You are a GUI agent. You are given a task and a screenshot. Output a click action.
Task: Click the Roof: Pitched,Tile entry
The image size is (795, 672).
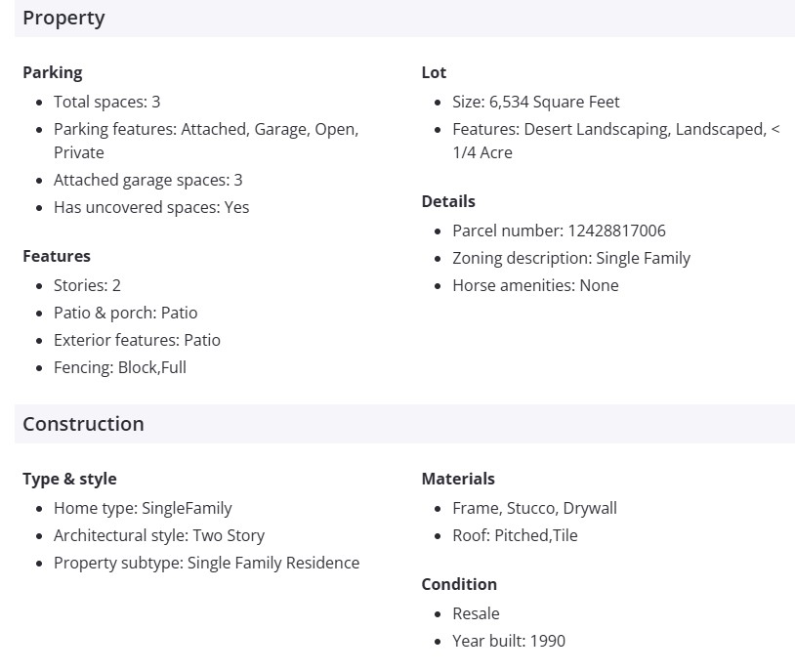click(515, 535)
